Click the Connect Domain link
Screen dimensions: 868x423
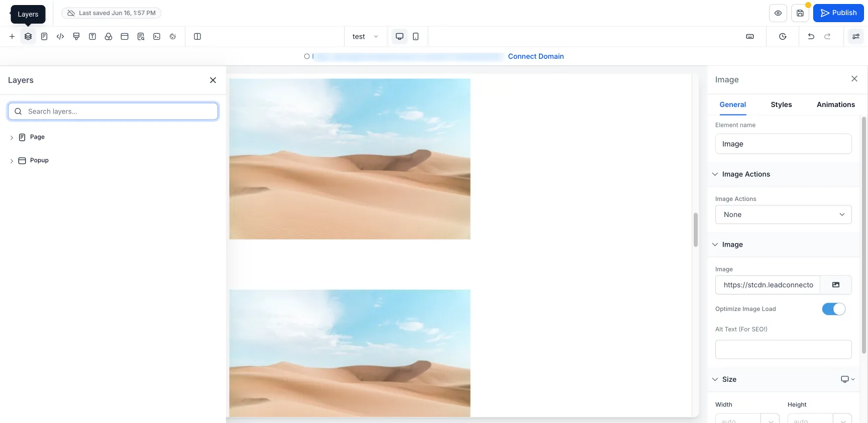(536, 56)
